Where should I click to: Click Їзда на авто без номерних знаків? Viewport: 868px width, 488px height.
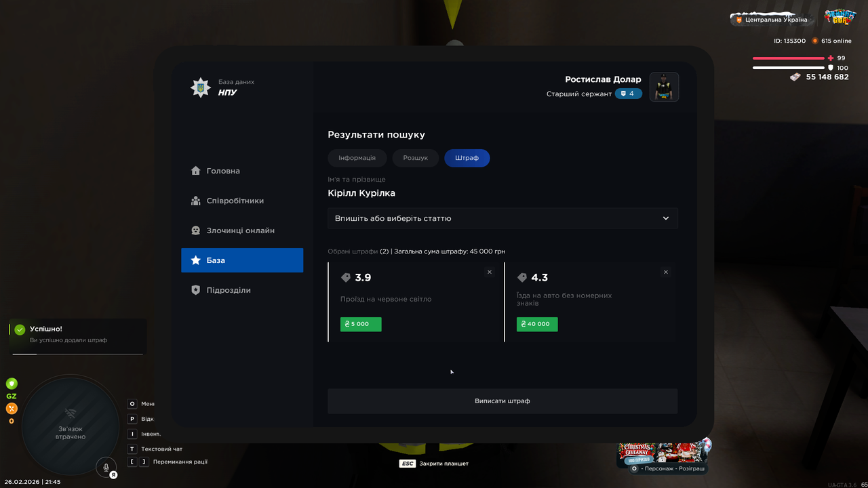coord(564,299)
